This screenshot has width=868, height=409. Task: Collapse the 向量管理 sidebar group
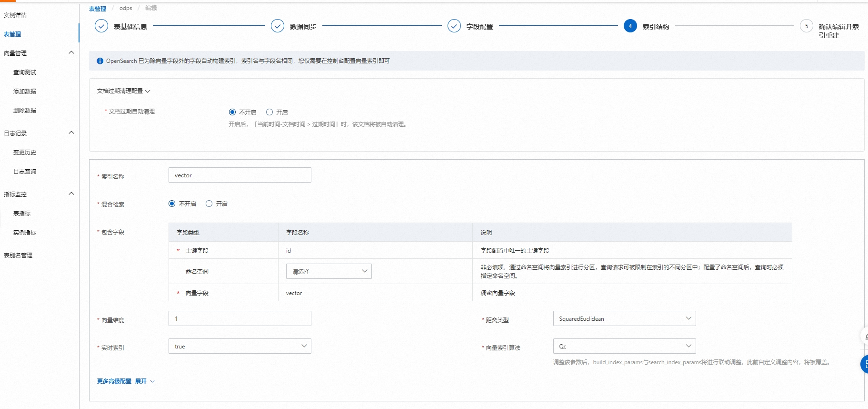tap(71, 52)
